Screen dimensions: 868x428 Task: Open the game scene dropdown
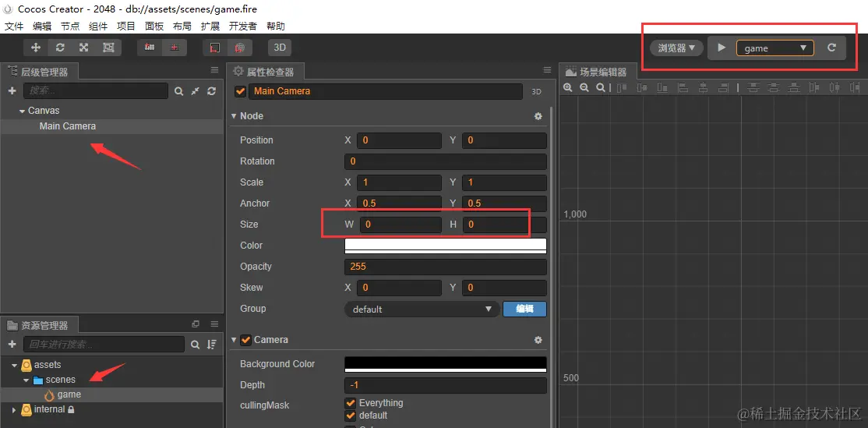775,48
